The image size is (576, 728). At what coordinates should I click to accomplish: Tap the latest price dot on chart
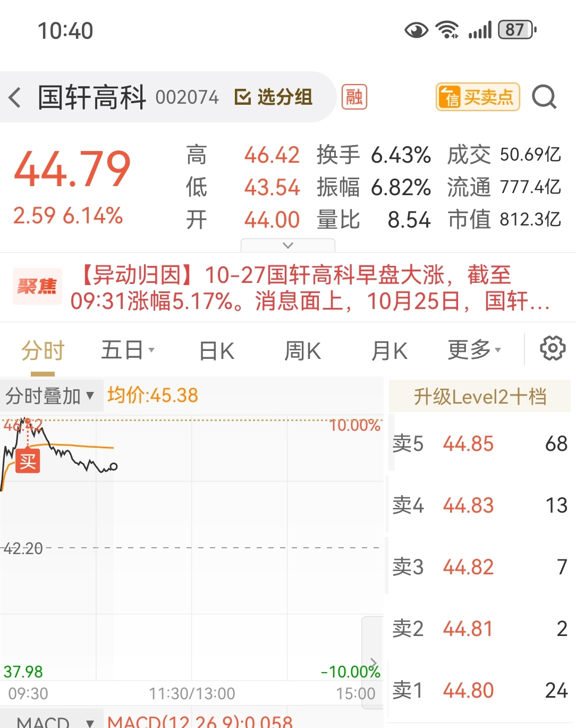coord(113,467)
